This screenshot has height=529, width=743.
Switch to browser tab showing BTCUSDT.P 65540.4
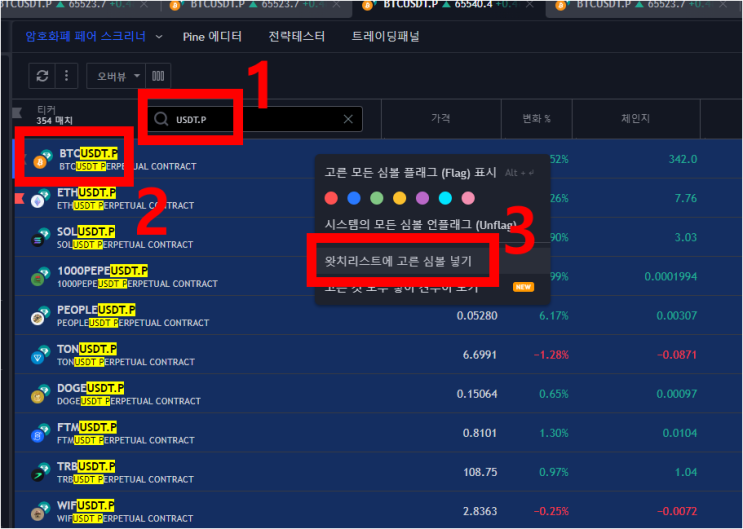[448, 6]
